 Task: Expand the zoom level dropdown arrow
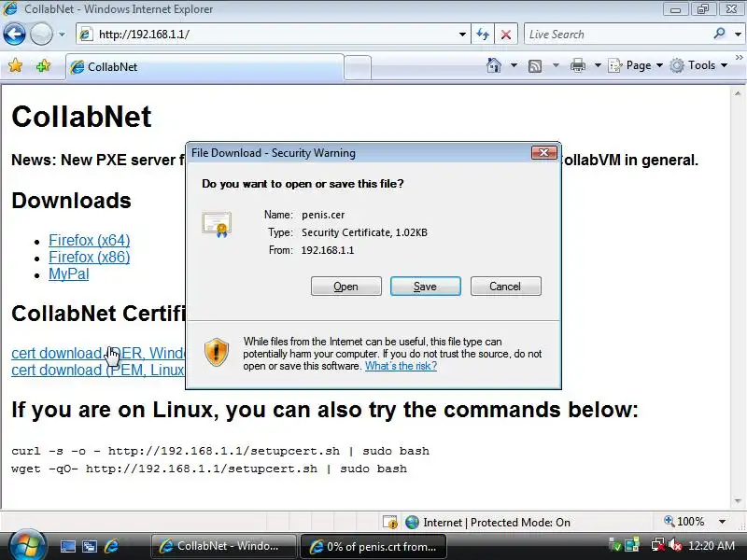point(722,522)
